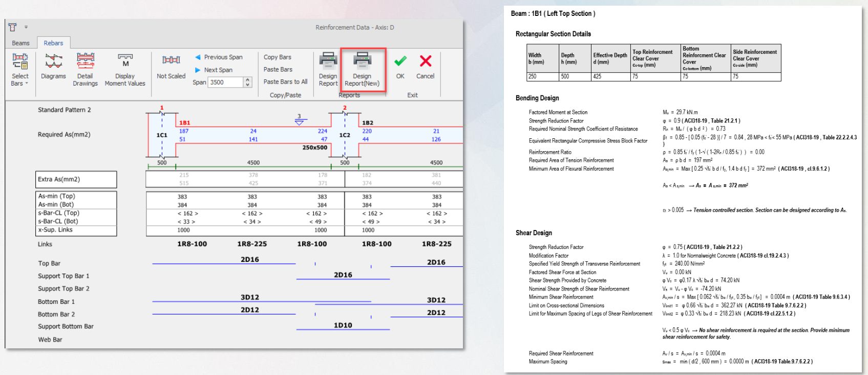Click the Effective Depth table header
Screen dimensions: 868x375
pyautogui.click(x=610, y=58)
